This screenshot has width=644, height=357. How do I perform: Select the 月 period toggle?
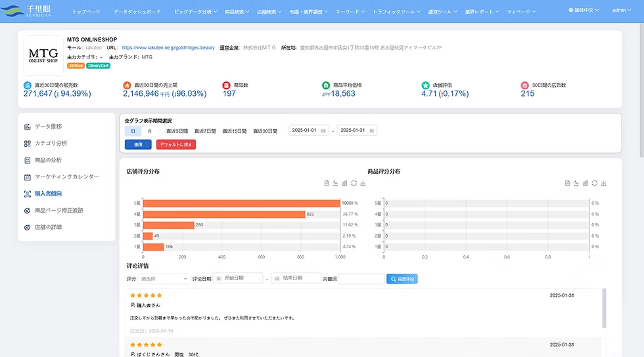[x=150, y=131]
